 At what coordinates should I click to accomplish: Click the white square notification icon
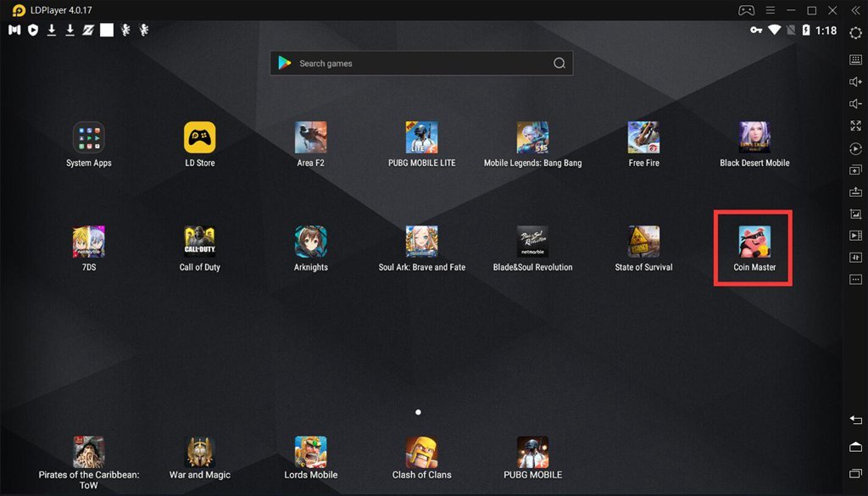pyautogui.click(x=107, y=30)
